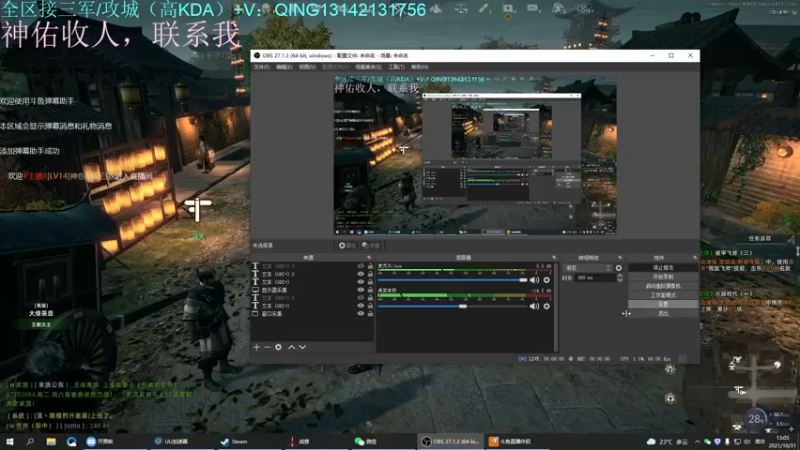Screen dimensions: 800x450
Task: Toggle lock of 文本 (GDI+) row directly above 显示器采集
Action: pos(370,282)
